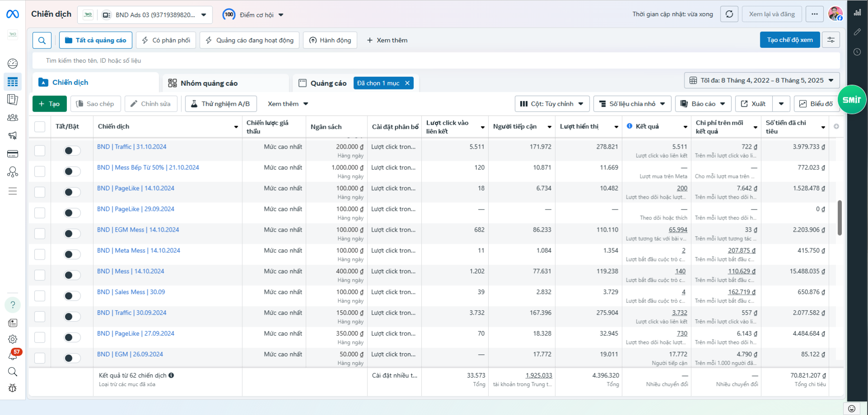The image size is (868, 415).
Task: Open the sidebar settings gear icon
Action: coord(13,339)
